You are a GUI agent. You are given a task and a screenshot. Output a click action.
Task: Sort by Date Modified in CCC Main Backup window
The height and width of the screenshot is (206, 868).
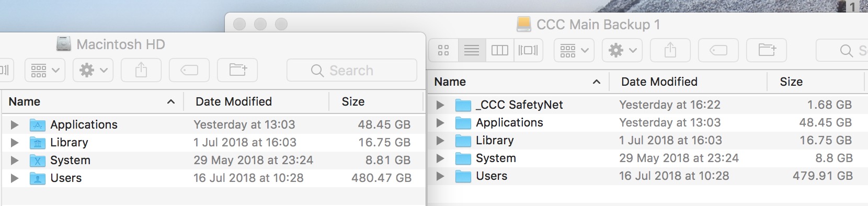pyautogui.click(x=688, y=82)
